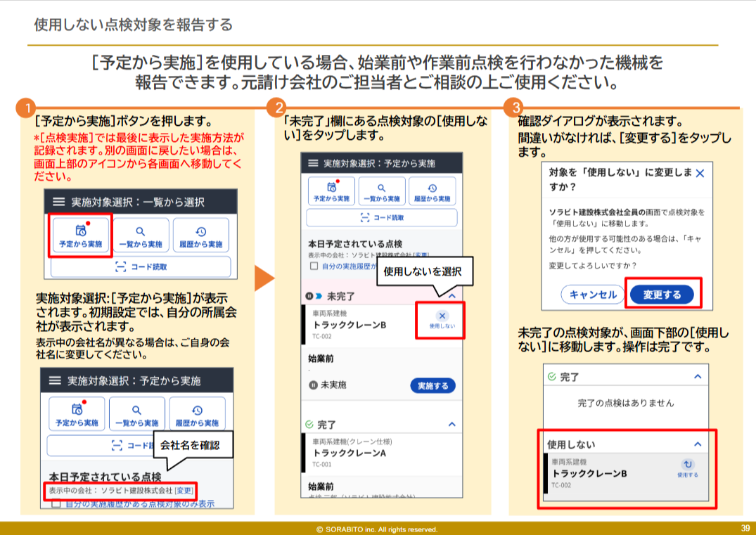Click the 未実施 pause status icon

tap(314, 385)
